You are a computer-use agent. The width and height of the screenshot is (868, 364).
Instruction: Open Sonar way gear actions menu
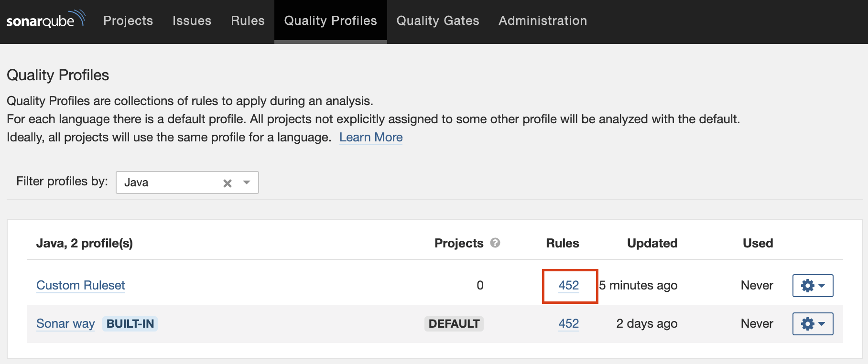pos(813,324)
